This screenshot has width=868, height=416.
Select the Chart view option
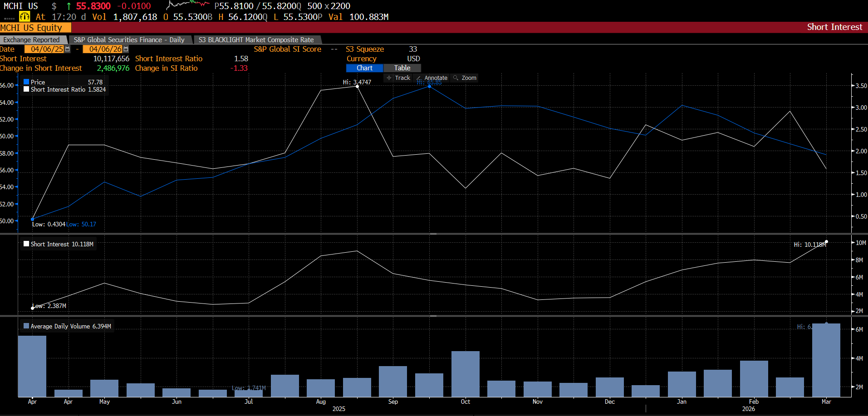(364, 68)
